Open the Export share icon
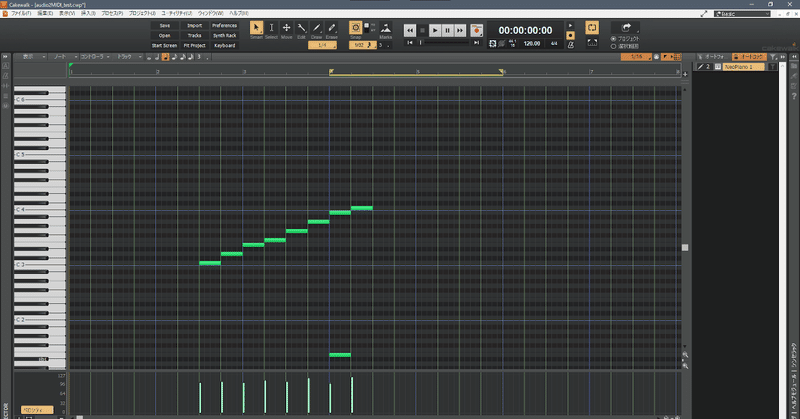800x419 pixels. click(626, 28)
